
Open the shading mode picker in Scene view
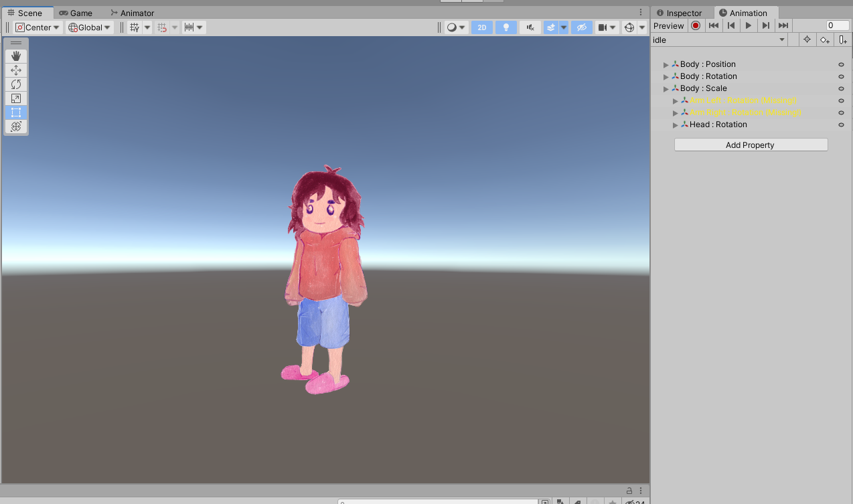[x=454, y=27]
